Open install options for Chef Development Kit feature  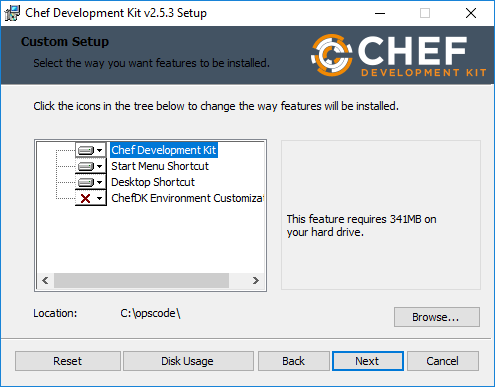point(90,150)
